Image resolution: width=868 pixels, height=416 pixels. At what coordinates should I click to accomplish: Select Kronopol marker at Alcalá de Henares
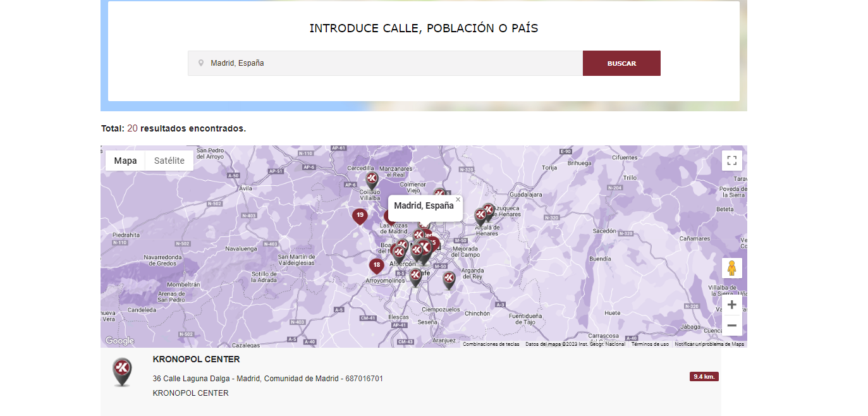(480, 217)
